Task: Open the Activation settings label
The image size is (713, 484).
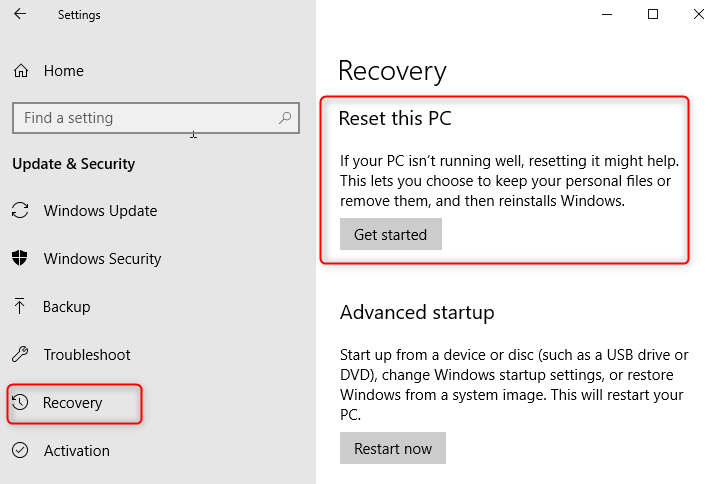Action: [x=77, y=451]
